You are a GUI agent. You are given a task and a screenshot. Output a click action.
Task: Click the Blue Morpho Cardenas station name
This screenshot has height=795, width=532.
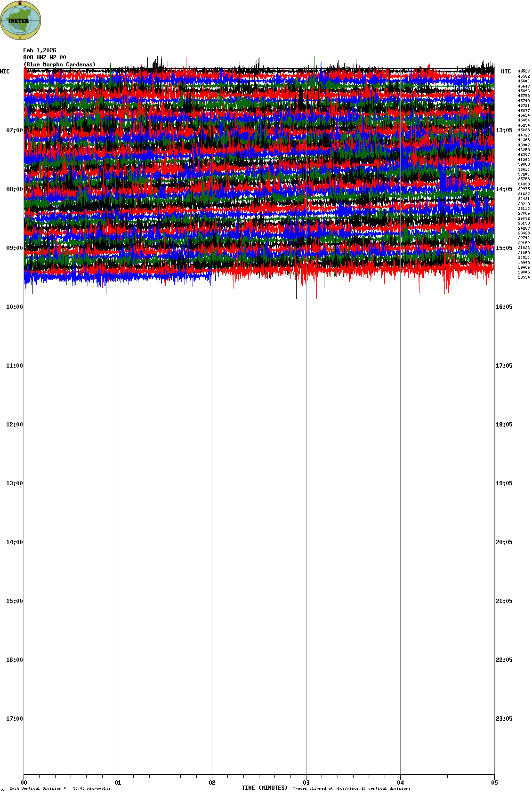60,64
